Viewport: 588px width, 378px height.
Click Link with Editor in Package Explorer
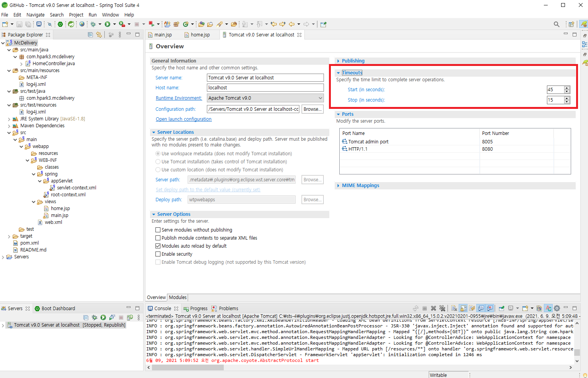(99, 35)
